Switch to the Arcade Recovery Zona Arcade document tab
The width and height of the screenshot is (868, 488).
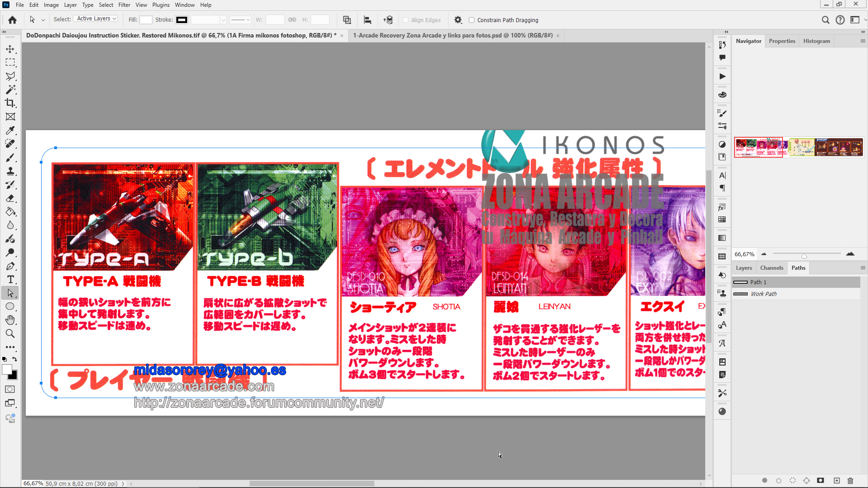pos(453,35)
